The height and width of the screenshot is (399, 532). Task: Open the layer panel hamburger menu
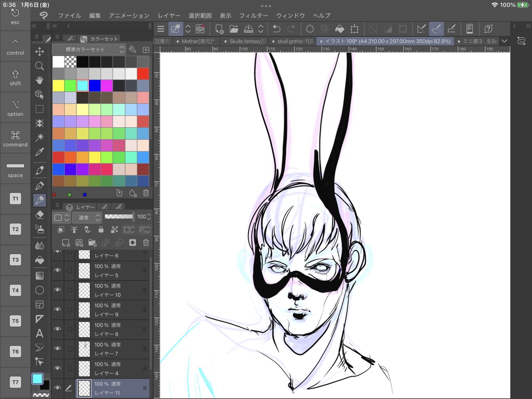tap(57, 206)
